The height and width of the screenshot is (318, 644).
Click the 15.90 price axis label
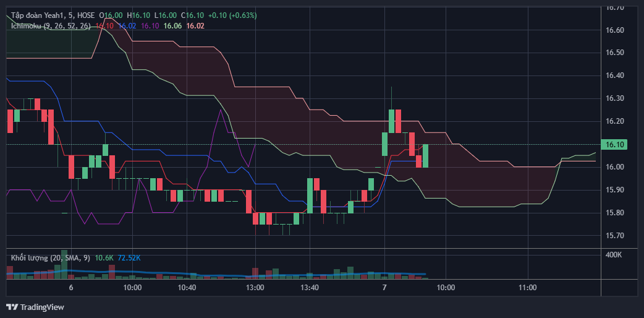point(614,190)
